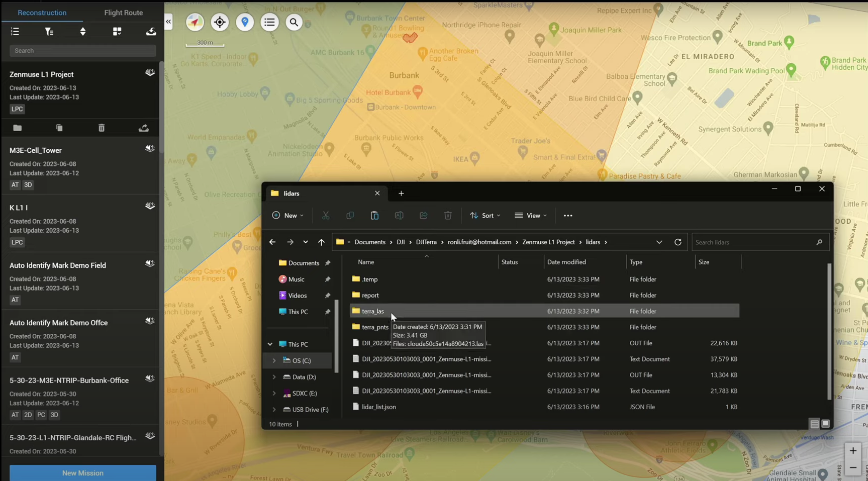Click the export icon under Zenmuse L1 Project
Viewport: 868px width, 481px height.
(x=144, y=128)
